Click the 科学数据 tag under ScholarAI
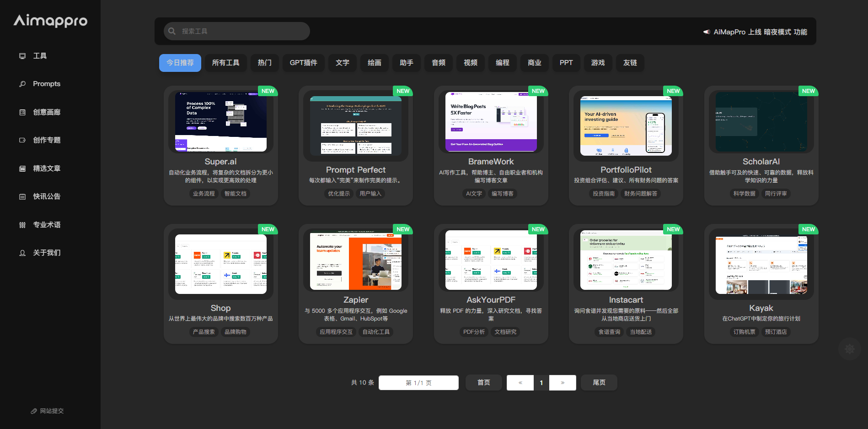 click(744, 194)
